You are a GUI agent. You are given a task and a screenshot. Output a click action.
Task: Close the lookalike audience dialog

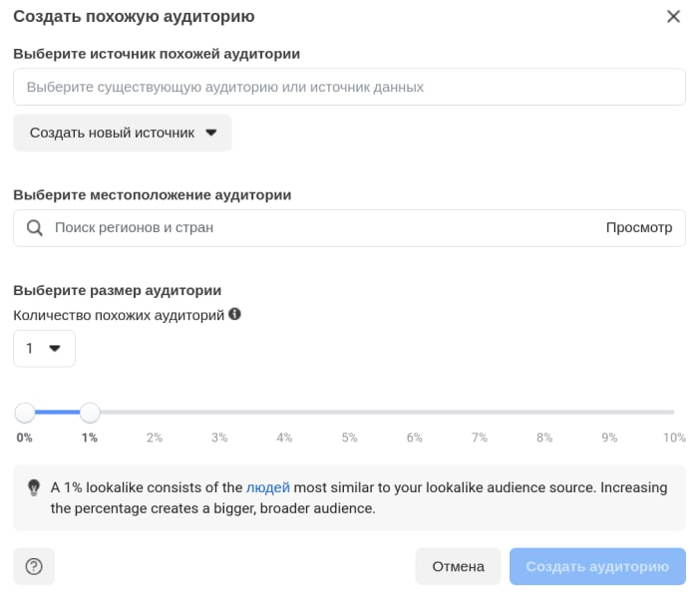pyautogui.click(x=673, y=16)
